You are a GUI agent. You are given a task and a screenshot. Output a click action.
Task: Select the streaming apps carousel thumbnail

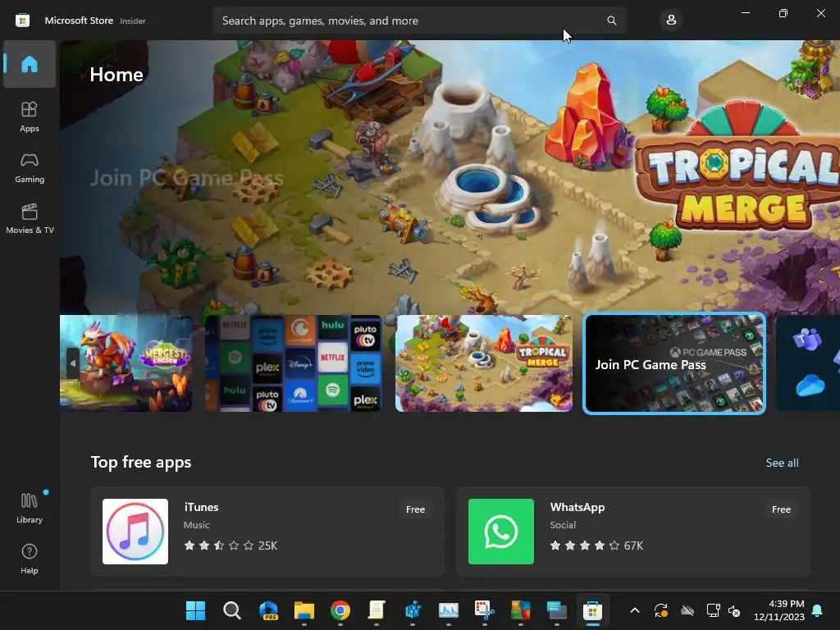294,363
